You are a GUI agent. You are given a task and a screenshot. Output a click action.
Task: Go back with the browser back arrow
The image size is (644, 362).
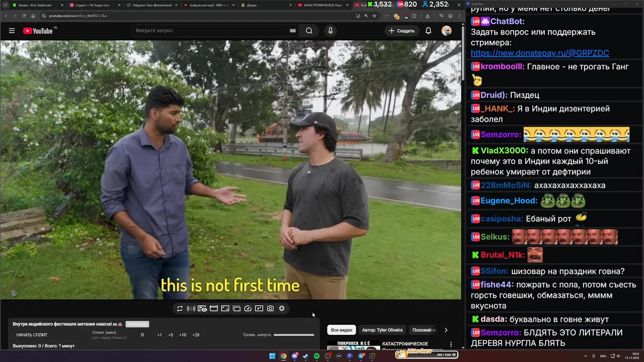tap(6, 16)
